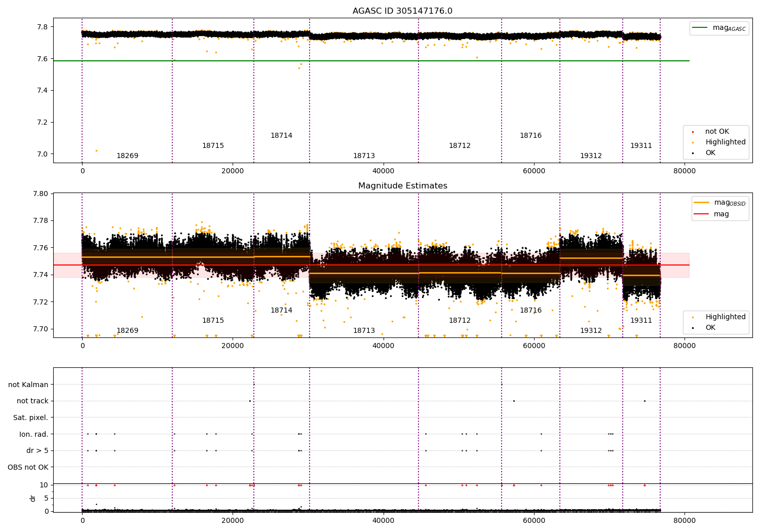This screenshot has height=532, width=760.
Task: Click the mag AGASC green legend entry
Action: tap(719, 28)
